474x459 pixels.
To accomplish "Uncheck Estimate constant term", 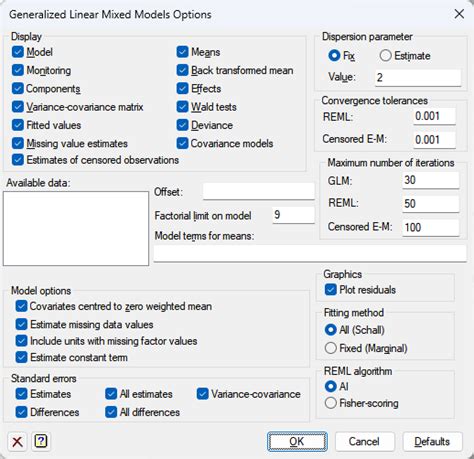I will (21, 357).
